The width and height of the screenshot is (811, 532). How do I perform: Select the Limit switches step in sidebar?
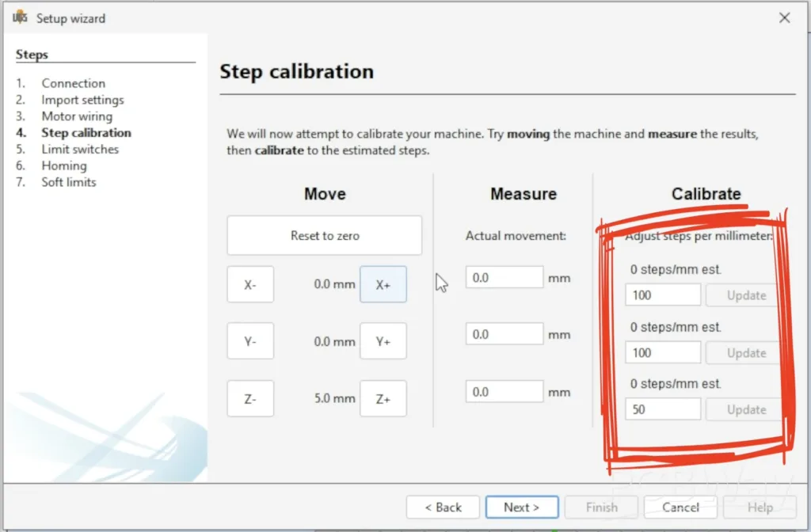(x=80, y=149)
